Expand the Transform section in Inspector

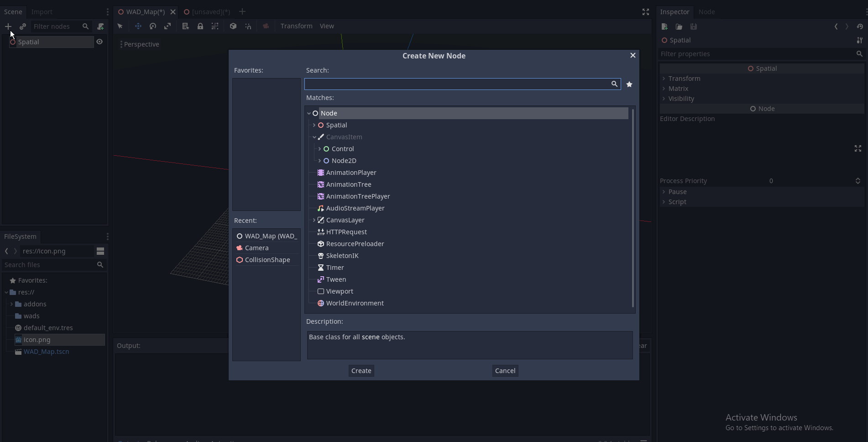(664, 79)
